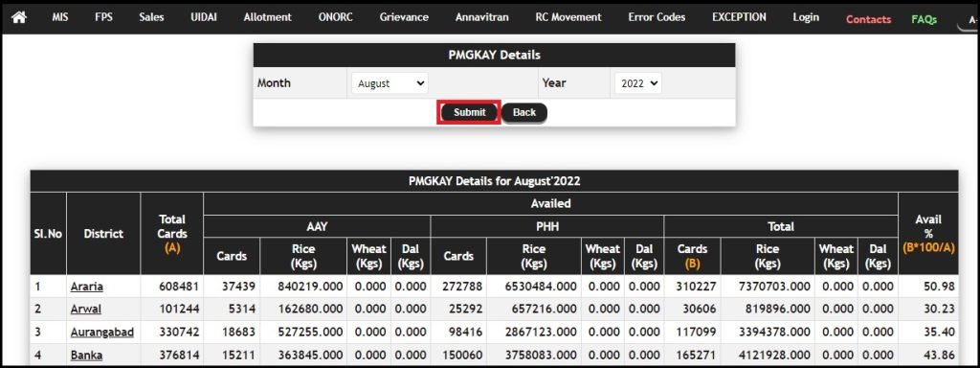980x368 pixels.
Task: Go to the home page icon
Action: click(19, 18)
